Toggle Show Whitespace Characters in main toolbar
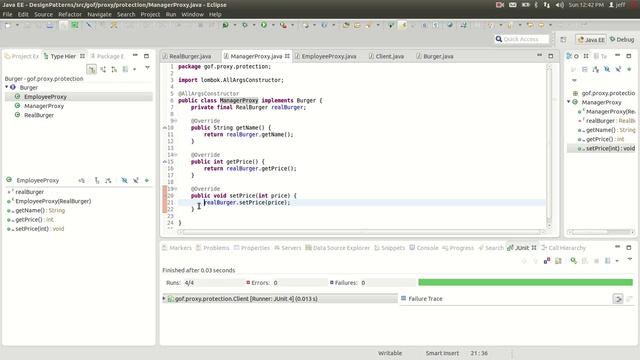This screenshot has width=640, height=360. (436, 25)
